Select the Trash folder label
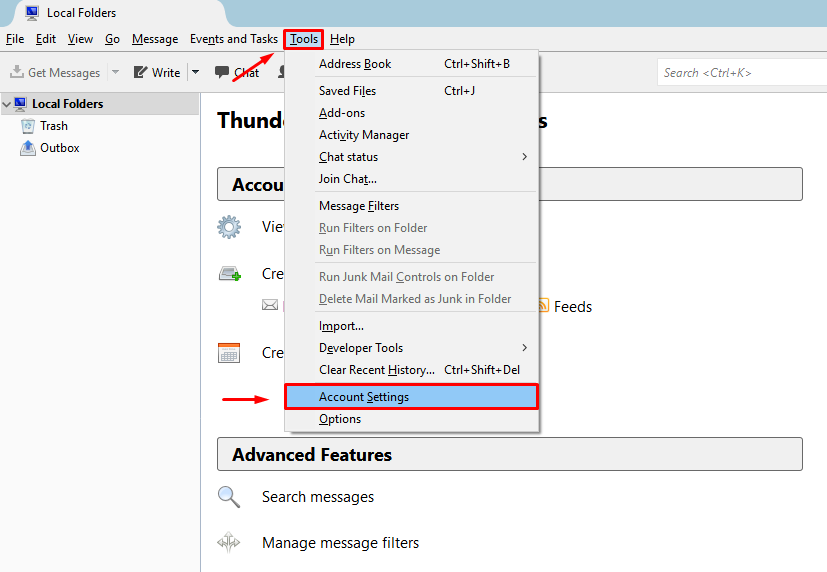Viewport: 827px width, 572px height. (x=54, y=126)
